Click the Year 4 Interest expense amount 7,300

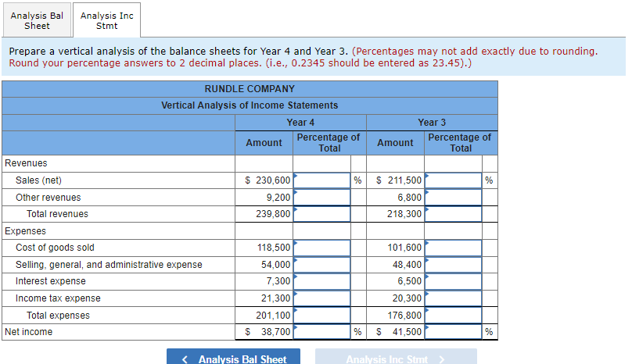[278, 281]
